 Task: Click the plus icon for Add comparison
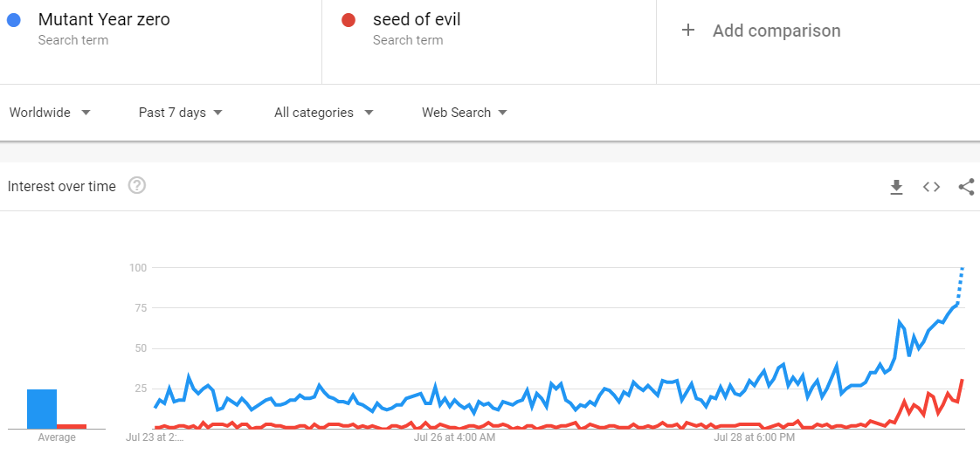pos(687,30)
